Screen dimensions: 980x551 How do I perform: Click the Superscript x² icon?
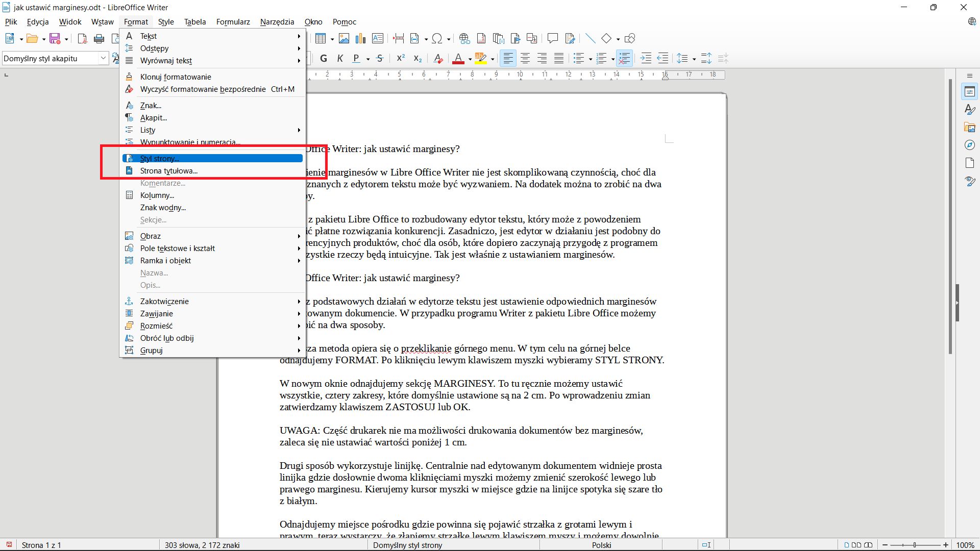(401, 58)
